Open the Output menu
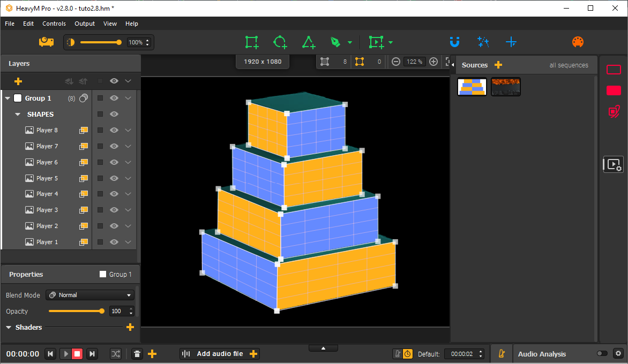 pos(84,24)
